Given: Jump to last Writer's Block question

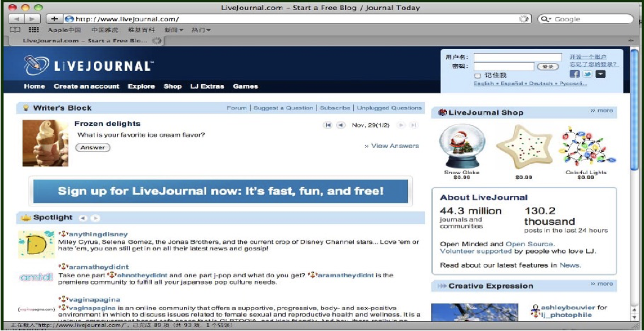Looking at the screenshot, I should click(x=414, y=125).
